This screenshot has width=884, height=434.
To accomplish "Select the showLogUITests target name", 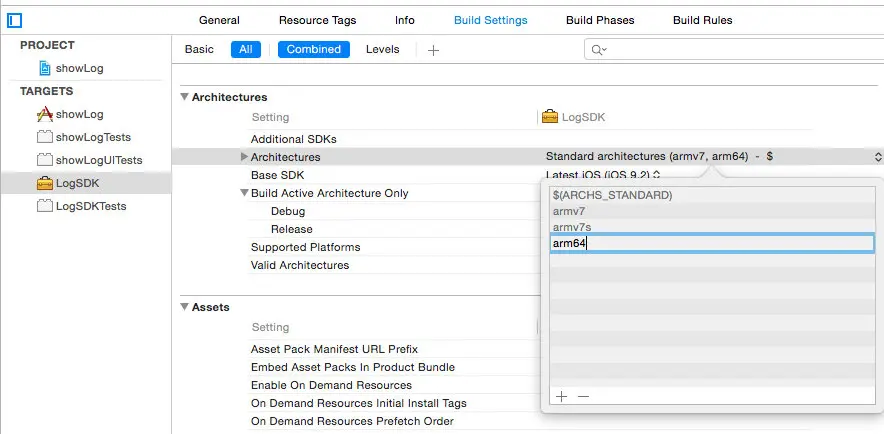I will click(99, 160).
